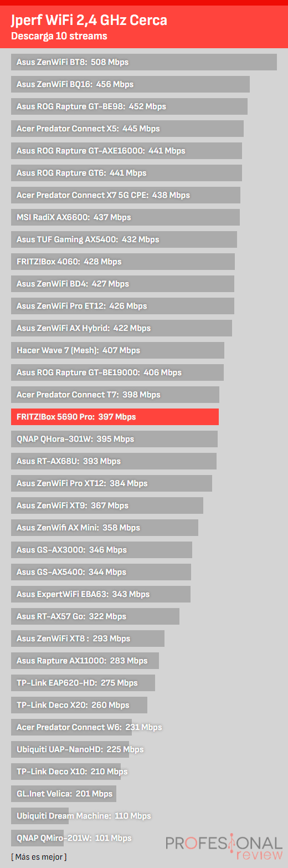288x868 pixels.
Task: Click the QNAP QMiro-201W 101 Mbps label
Action: pyautogui.click(x=74, y=838)
